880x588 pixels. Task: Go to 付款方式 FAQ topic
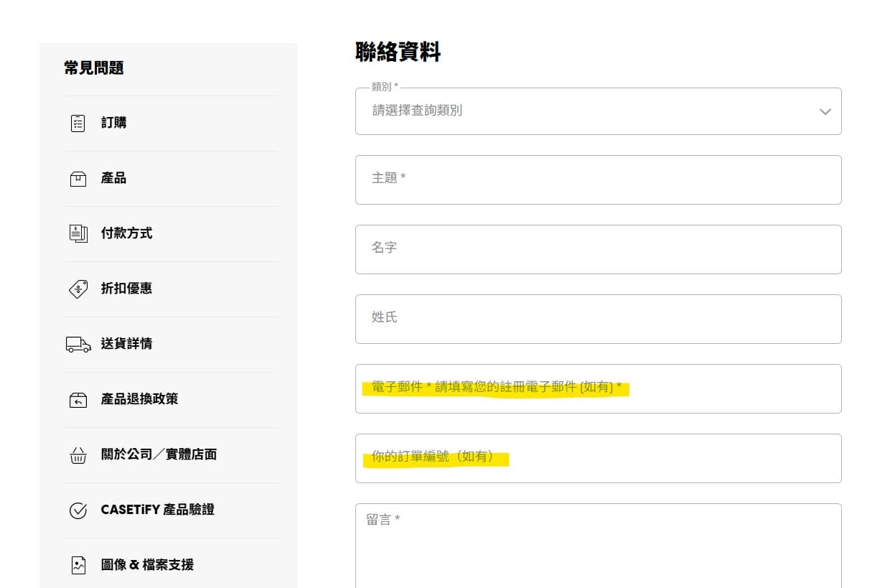(x=171, y=233)
